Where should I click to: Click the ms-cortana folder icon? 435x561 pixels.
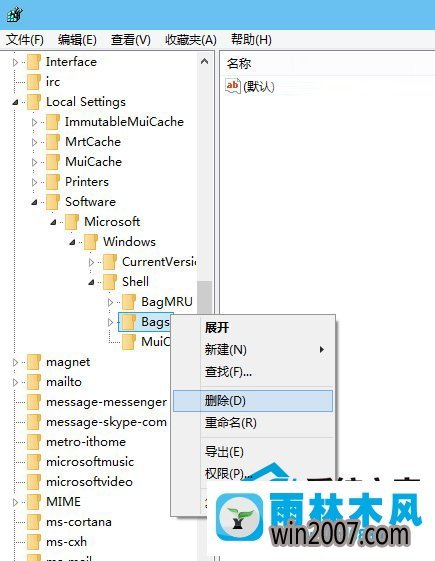click(x=34, y=522)
